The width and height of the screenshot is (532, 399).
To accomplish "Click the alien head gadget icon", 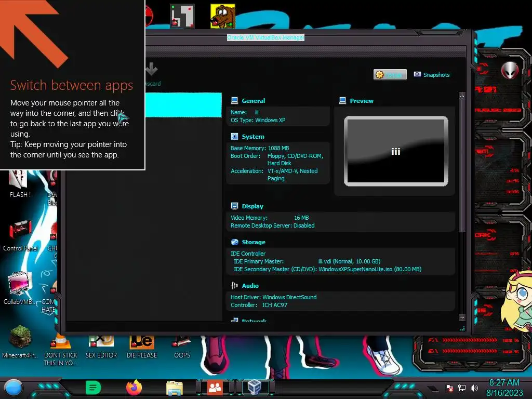I will pyautogui.click(x=510, y=70).
